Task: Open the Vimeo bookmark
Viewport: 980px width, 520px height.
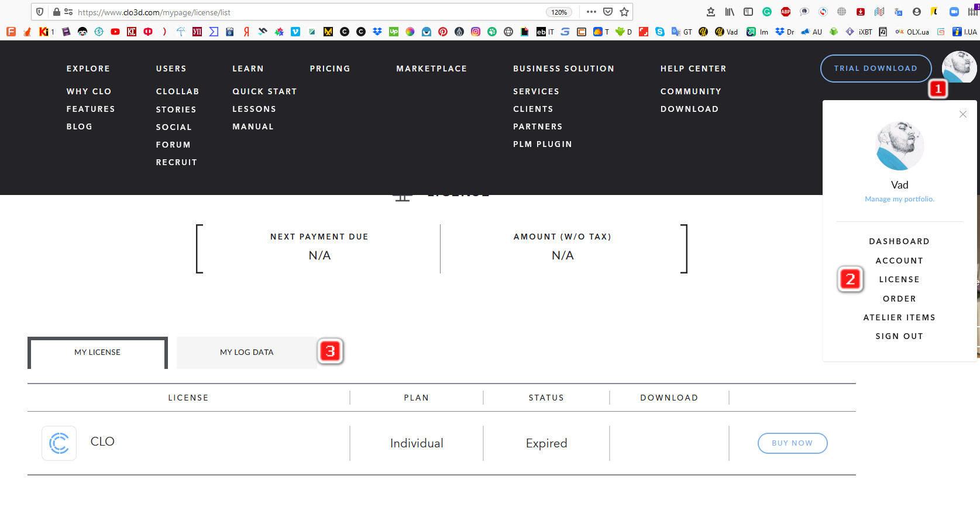Action: pyautogui.click(x=295, y=32)
